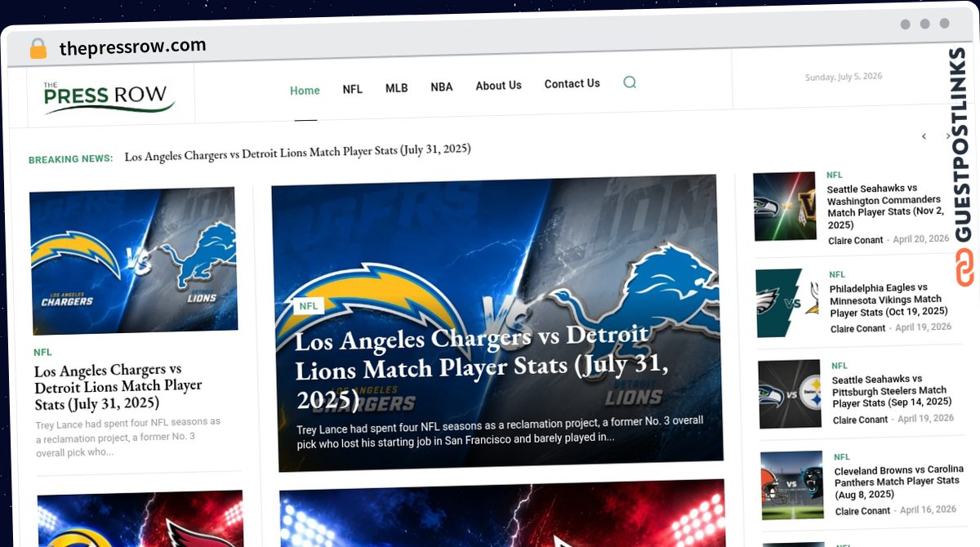
Task: Open Rams vs Cardinals thumbnail at bottom left
Action: tap(140, 518)
